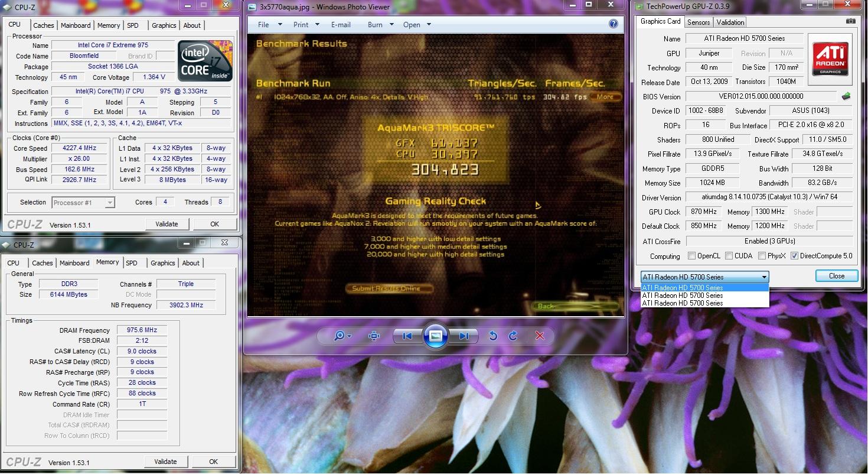Screen dimensions: 868x474
Task: Click Submit Results Online in AquaMark image
Action: (389, 288)
